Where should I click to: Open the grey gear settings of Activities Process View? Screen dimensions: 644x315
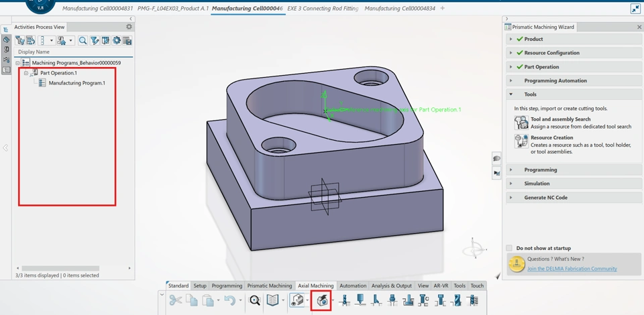[129, 27]
